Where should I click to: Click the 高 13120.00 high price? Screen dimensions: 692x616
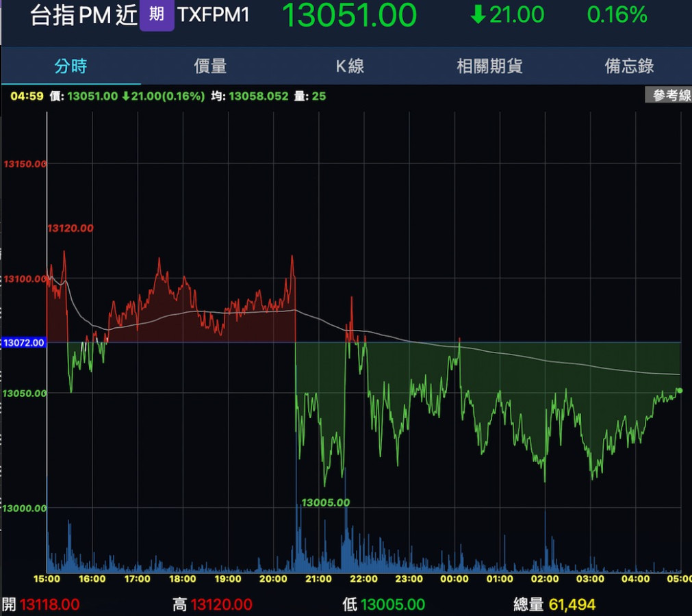click(x=212, y=604)
